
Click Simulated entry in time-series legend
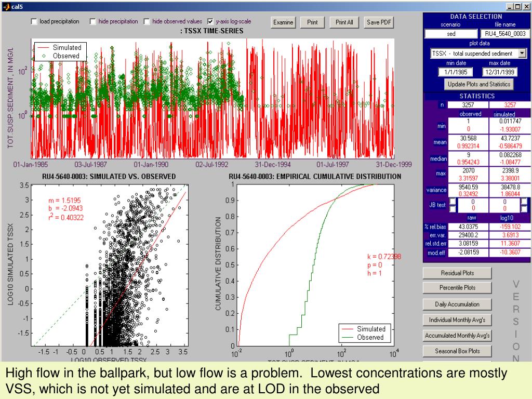pyautogui.click(x=67, y=47)
